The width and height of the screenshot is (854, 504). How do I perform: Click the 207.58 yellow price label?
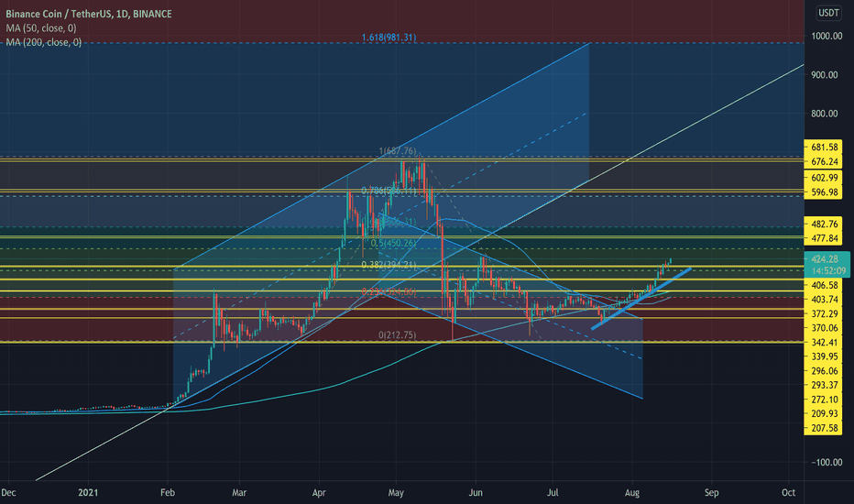(x=824, y=428)
